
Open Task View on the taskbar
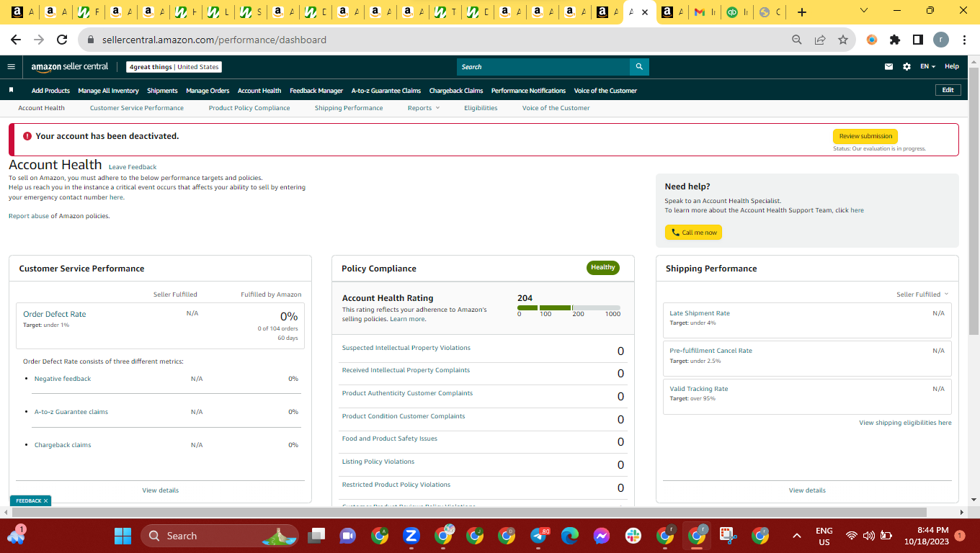pyautogui.click(x=315, y=536)
